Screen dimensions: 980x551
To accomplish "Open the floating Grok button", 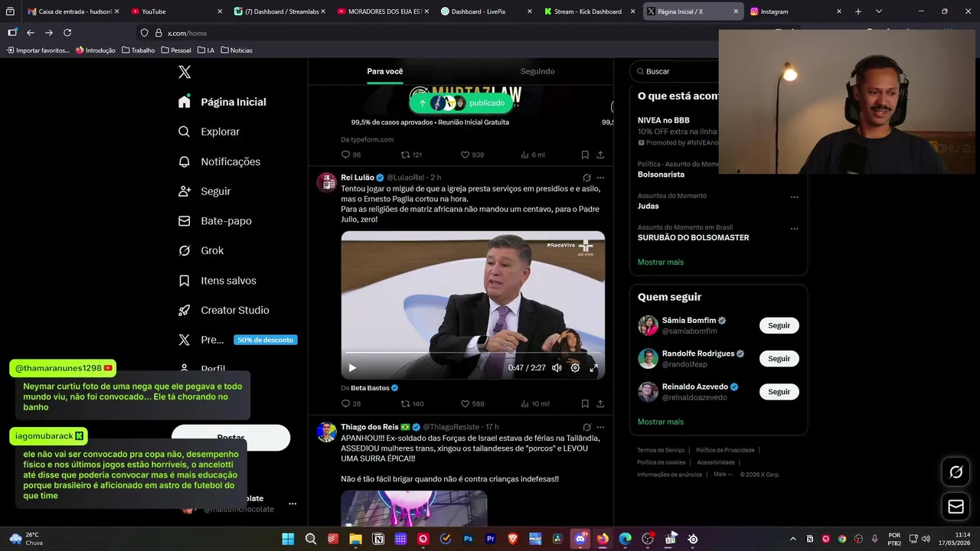I will pyautogui.click(x=955, y=472).
